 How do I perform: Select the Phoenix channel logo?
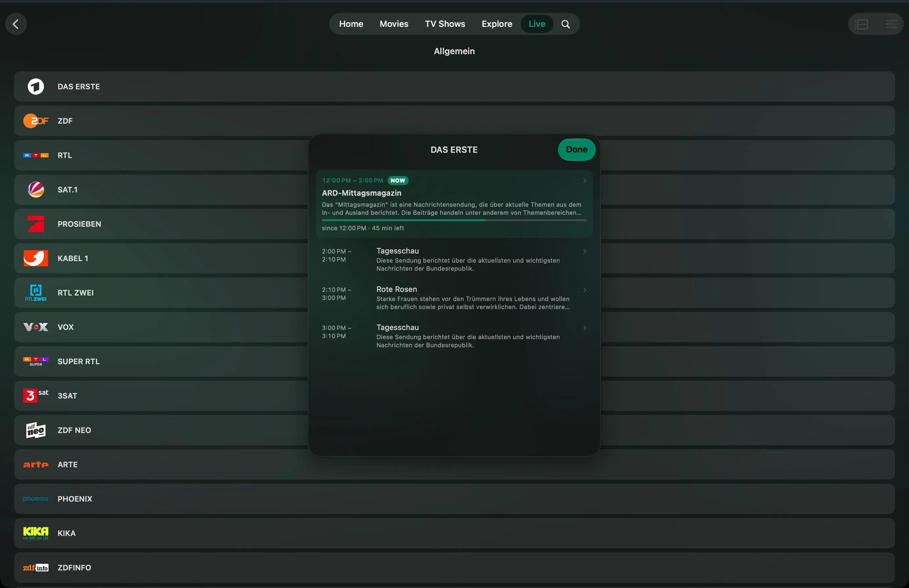[36, 499]
